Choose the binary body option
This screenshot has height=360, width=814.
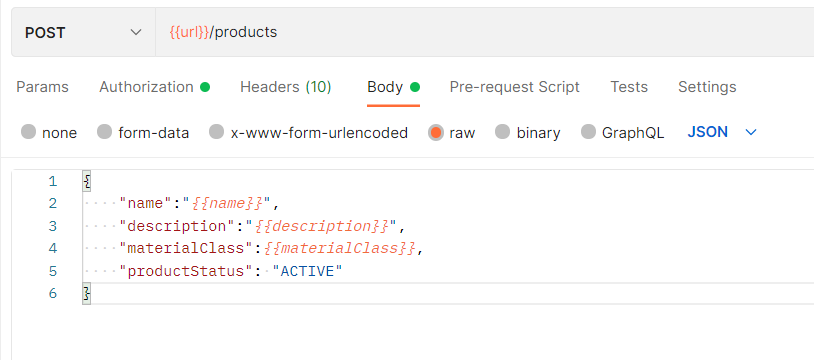503,132
